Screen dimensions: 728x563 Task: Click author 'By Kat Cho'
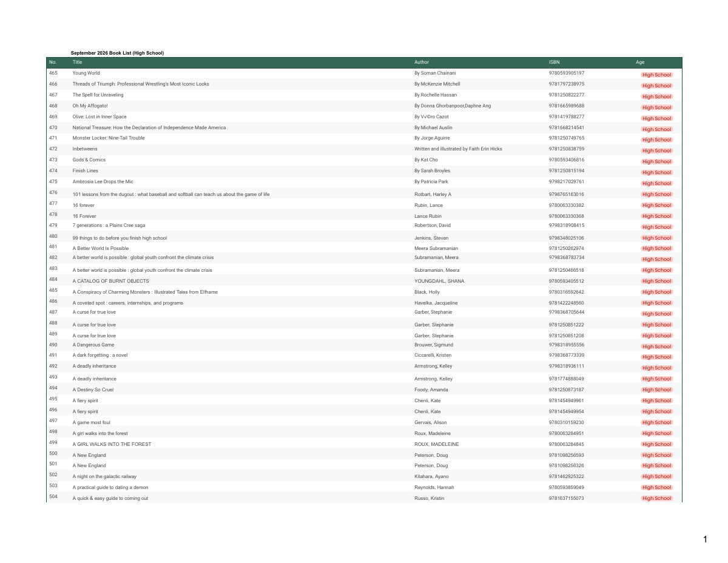[426, 160]
